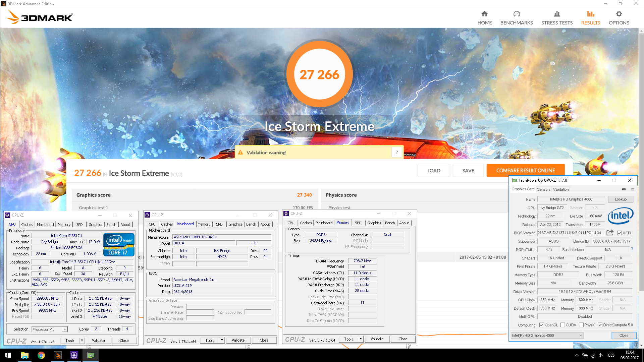Click the Intel Core i7 badge in CPU-Z
The height and width of the screenshot is (362, 644).
(119, 244)
